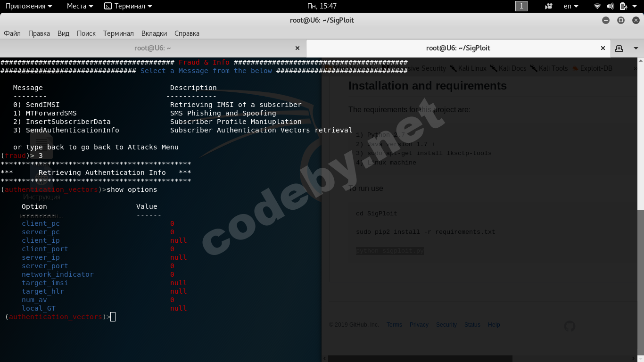Viewport: 644px width, 362px height.
Task: Close the terminal window
Action: [x=636, y=20]
